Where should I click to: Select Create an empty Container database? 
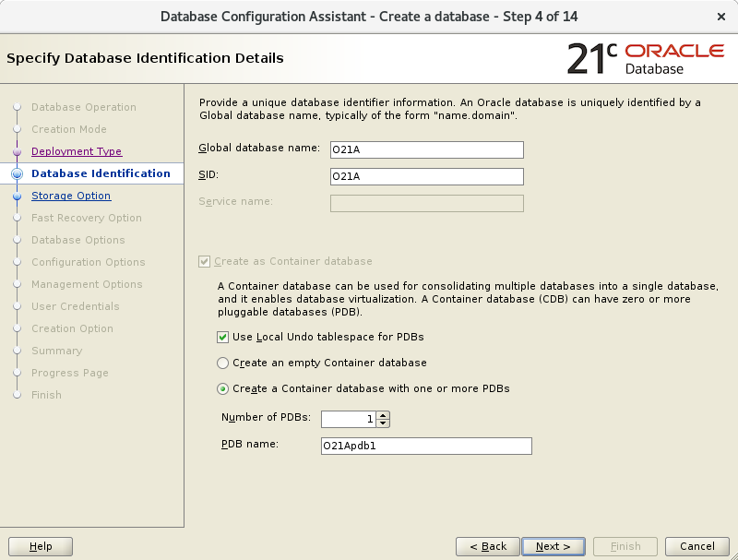coord(221,363)
